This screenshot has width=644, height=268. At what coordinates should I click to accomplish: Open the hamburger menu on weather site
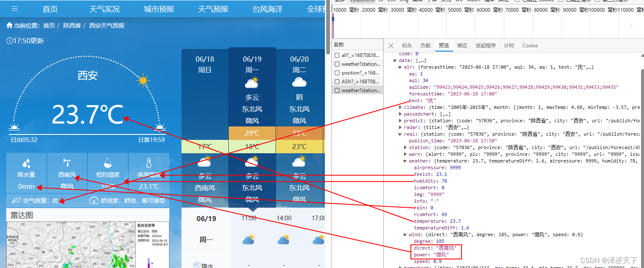[x=15, y=9]
